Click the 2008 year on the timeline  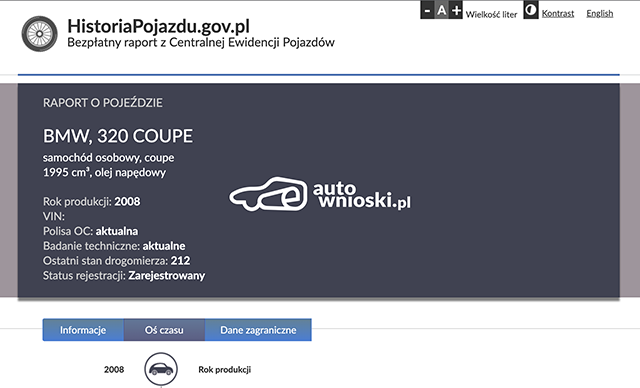[114, 370]
